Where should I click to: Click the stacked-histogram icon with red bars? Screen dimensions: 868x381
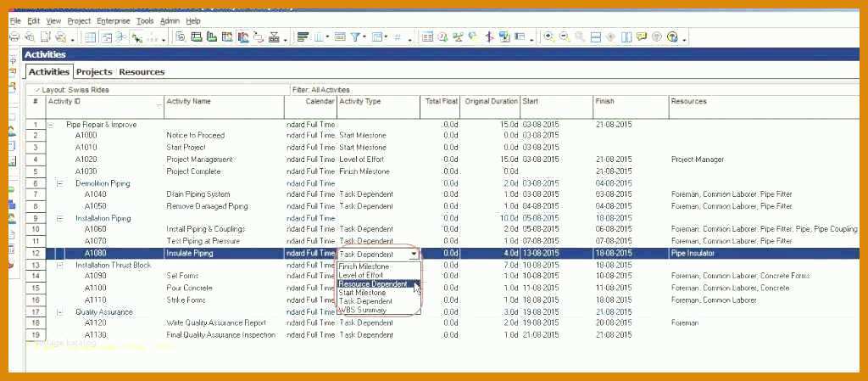[x=242, y=37]
